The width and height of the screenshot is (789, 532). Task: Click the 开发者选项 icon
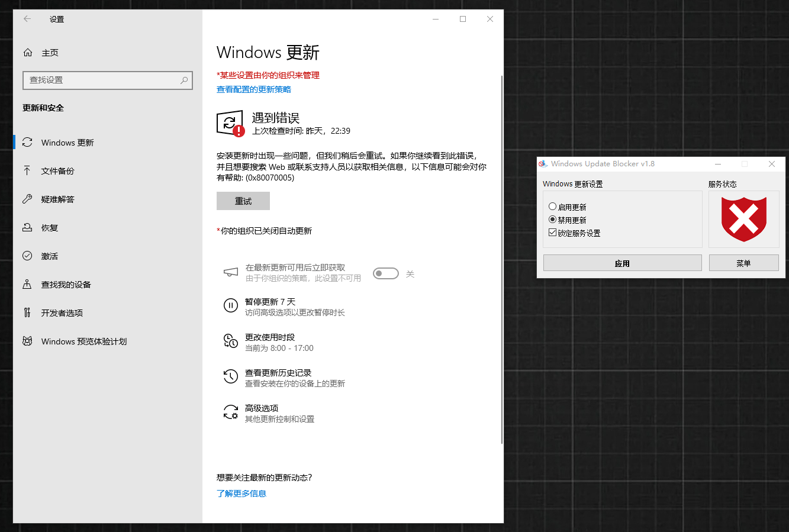[27, 312]
